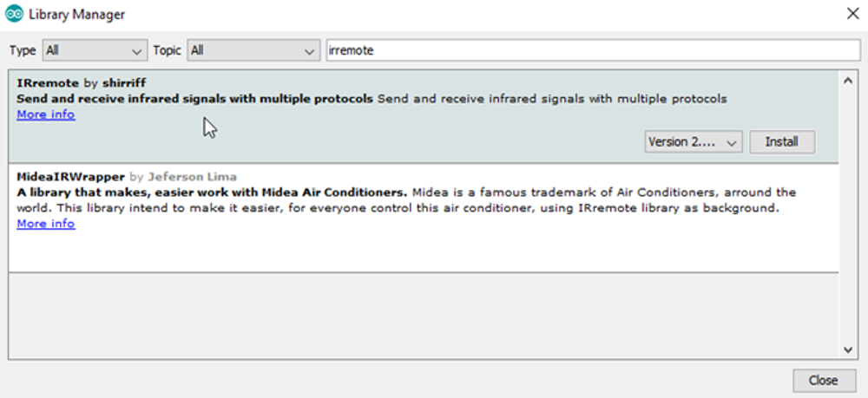Click the vertical scrollbar track
This screenshot has width=868, height=398.
(849, 217)
